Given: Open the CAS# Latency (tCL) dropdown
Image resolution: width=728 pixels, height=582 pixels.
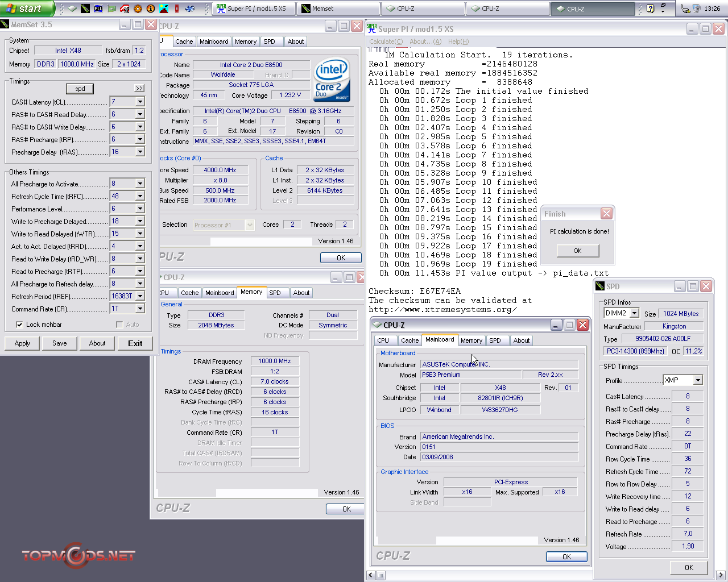Looking at the screenshot, I should [140, 102].
